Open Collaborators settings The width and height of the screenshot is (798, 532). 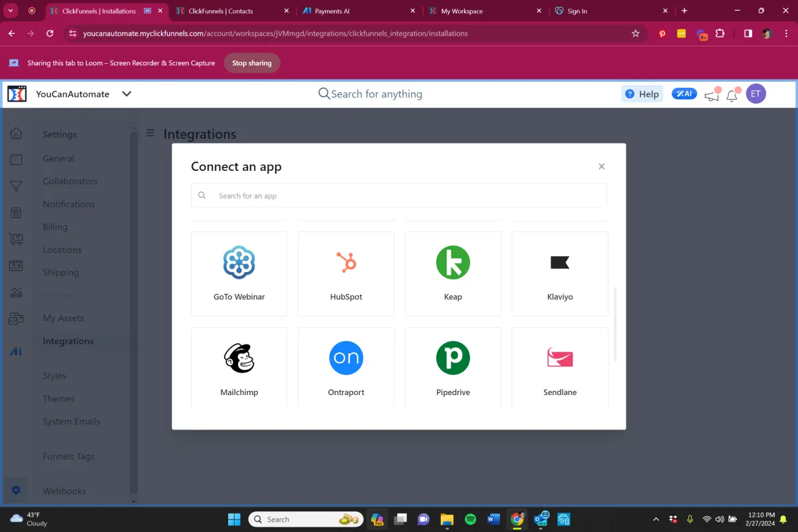tap(70, 181)
